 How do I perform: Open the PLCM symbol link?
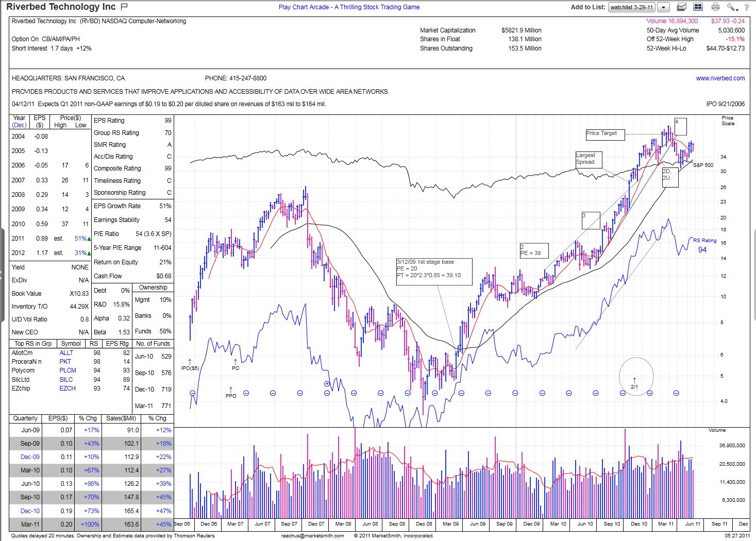pyautogui.click(x=68, y=370)
